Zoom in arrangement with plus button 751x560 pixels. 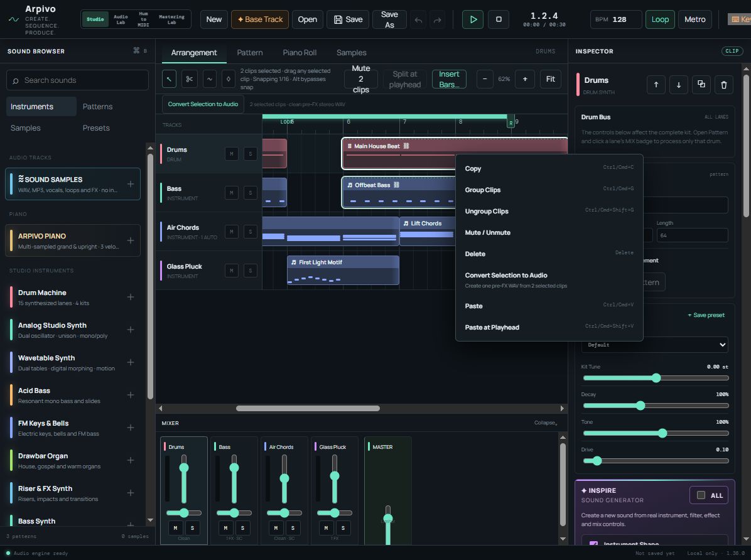tap(525, 79)
